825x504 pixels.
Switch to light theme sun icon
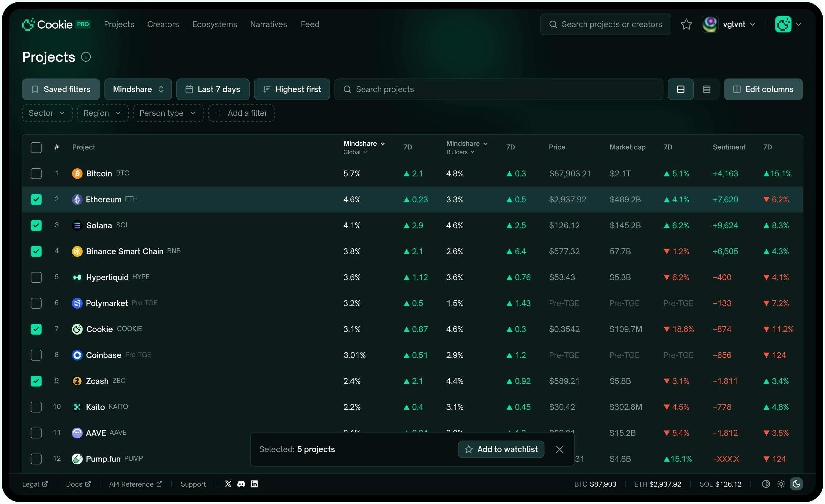click(781, 484)
